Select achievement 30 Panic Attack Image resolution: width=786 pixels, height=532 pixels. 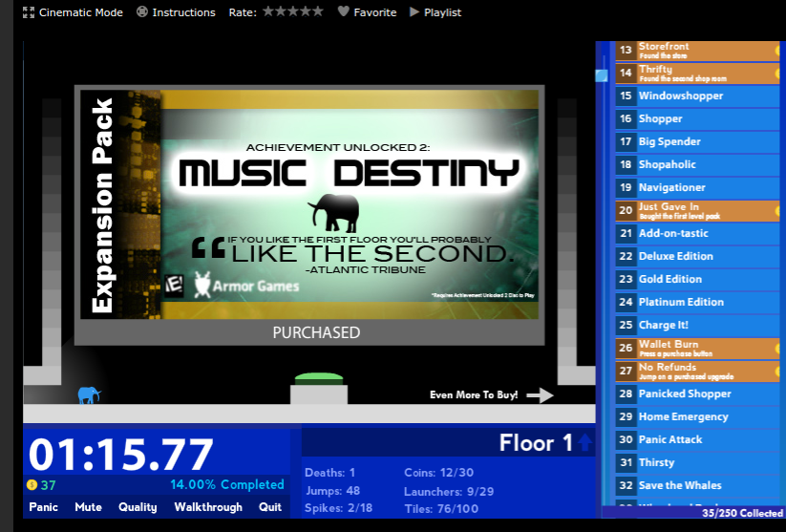[x=697, y=439]
